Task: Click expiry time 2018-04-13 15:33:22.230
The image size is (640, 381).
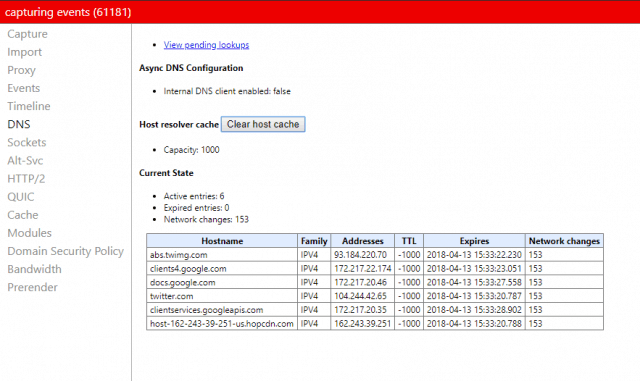Action: (x=474, y=255)
